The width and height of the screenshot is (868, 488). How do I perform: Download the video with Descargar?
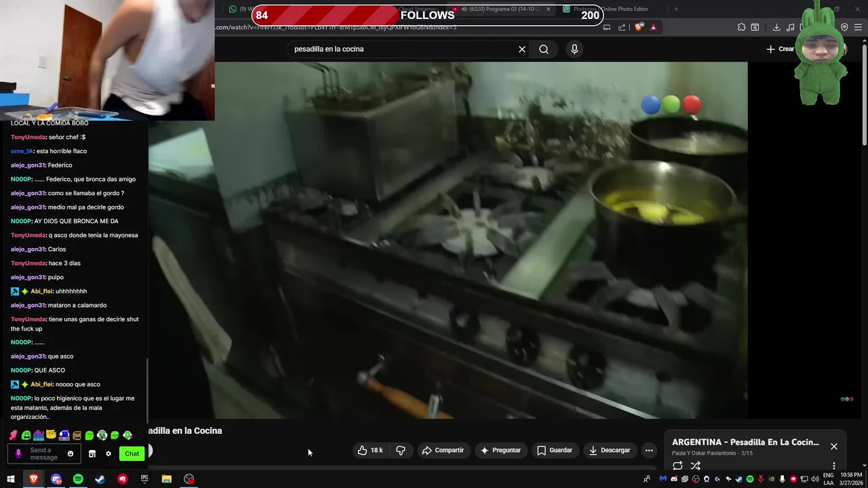tap(610, 450)
